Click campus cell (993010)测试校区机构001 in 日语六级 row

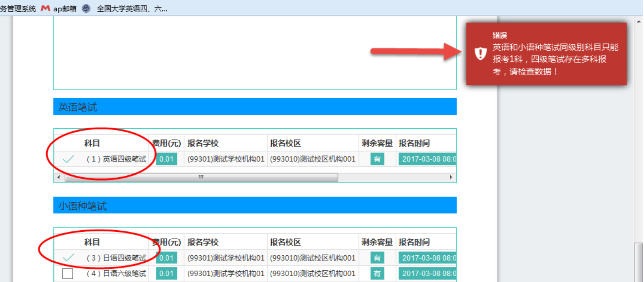point(313,273)
